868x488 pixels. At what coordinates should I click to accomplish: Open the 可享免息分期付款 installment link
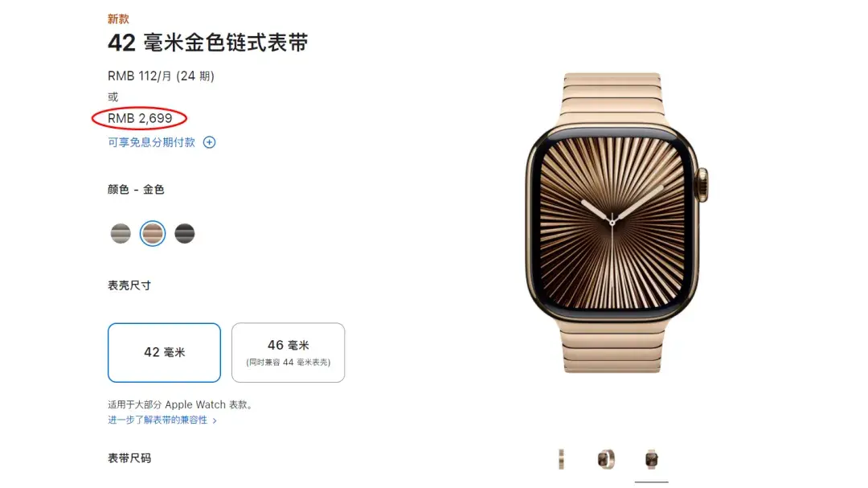[x=151, y=142]
